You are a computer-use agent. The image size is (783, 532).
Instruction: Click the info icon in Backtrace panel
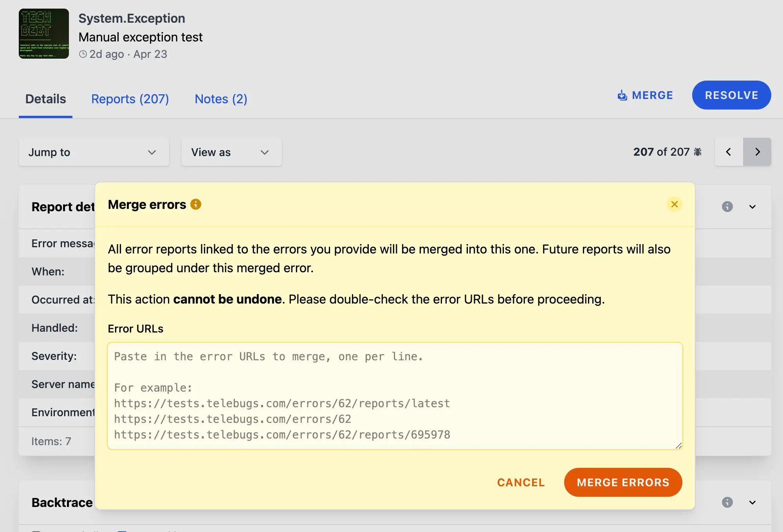click(727, 502)
